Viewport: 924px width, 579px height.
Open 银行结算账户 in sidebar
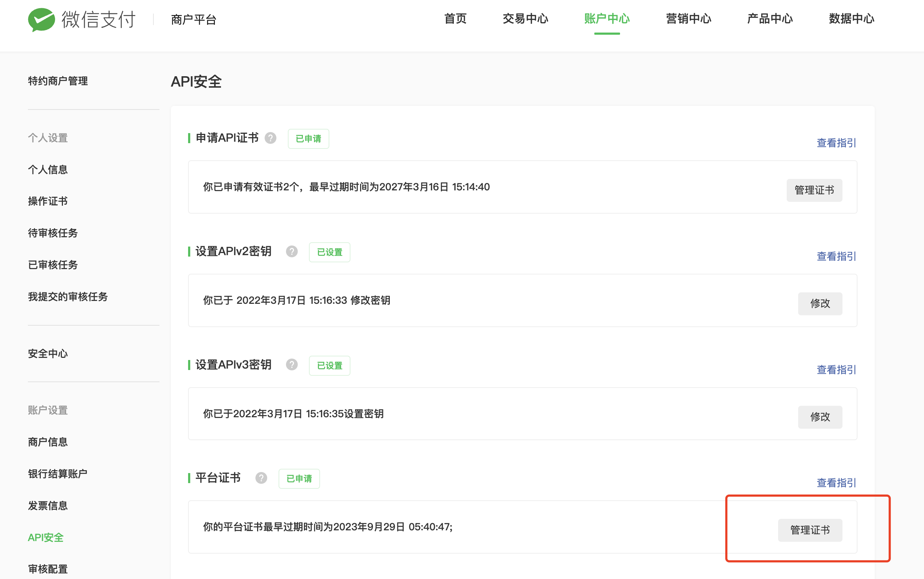point(58,474)
